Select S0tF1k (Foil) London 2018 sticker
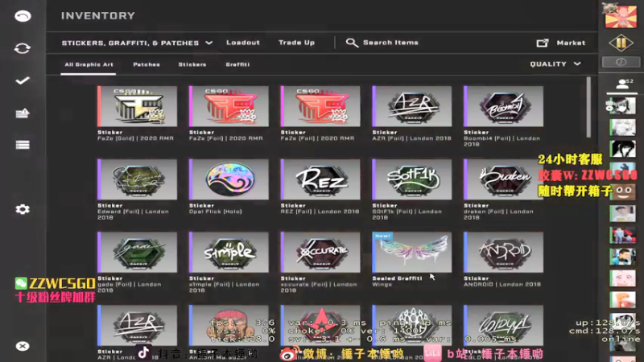The height and width of the screenshot is (362, 644). pos(412,179)
